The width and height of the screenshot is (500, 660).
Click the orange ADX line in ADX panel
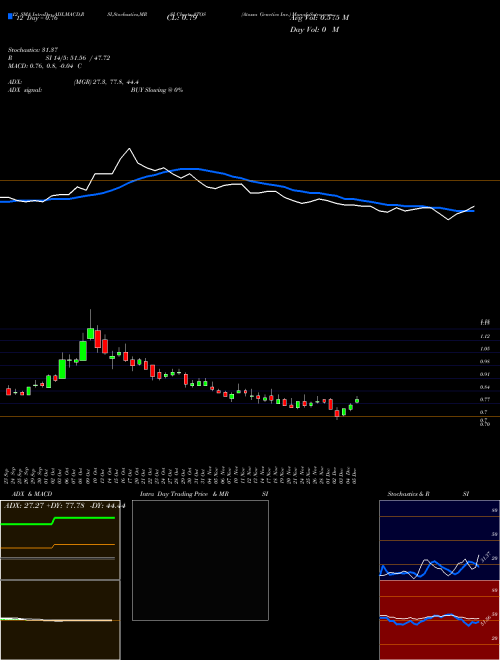point(58,546)
